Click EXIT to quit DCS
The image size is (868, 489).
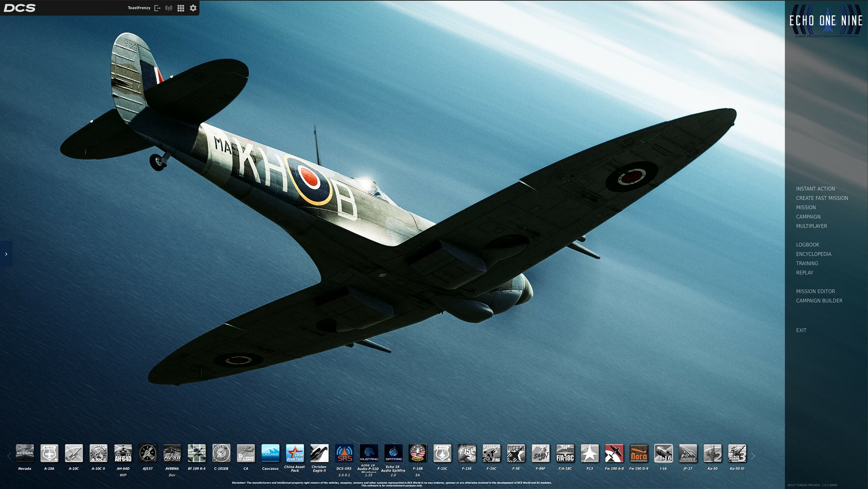tap(801, 330)
